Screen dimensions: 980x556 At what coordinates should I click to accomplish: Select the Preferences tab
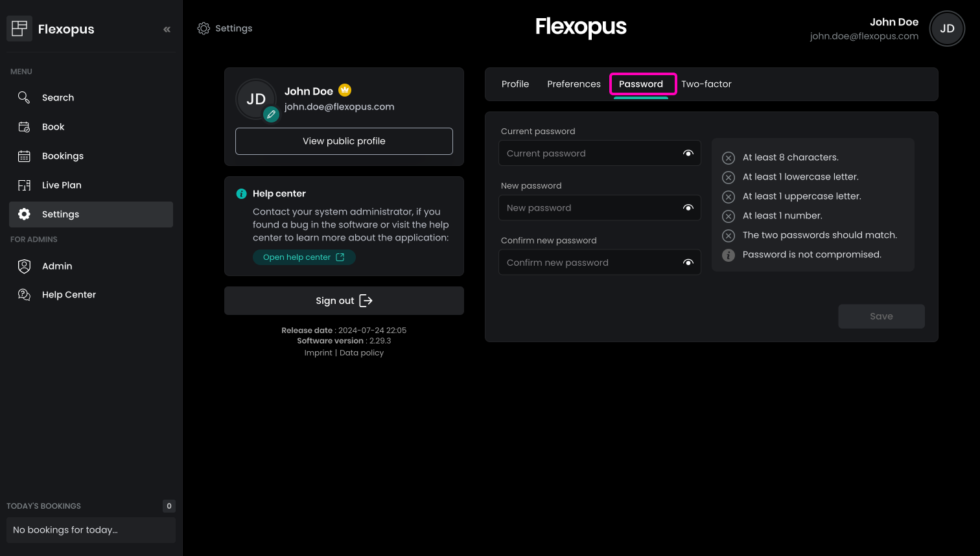click(574, 84)
